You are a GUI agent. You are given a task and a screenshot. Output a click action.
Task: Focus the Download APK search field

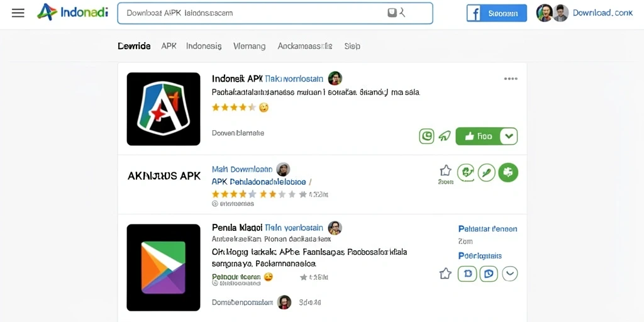point(275,13)
